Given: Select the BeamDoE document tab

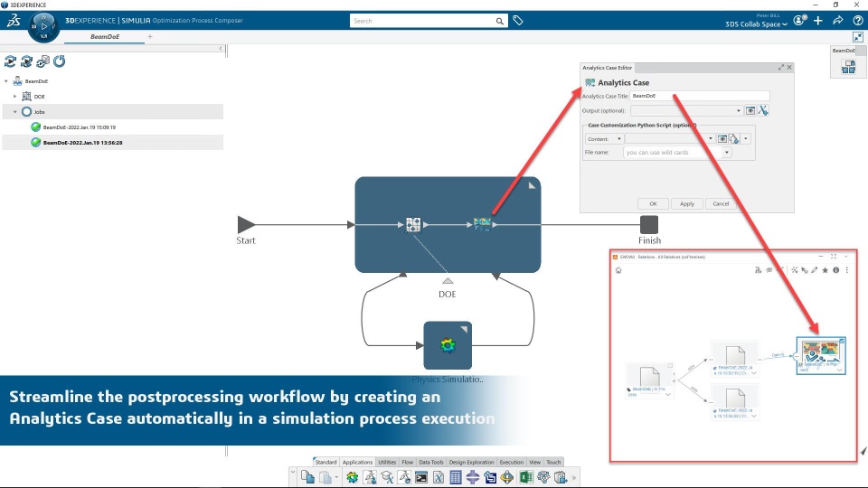Looking at the screenshot, I should pos(105,36).
